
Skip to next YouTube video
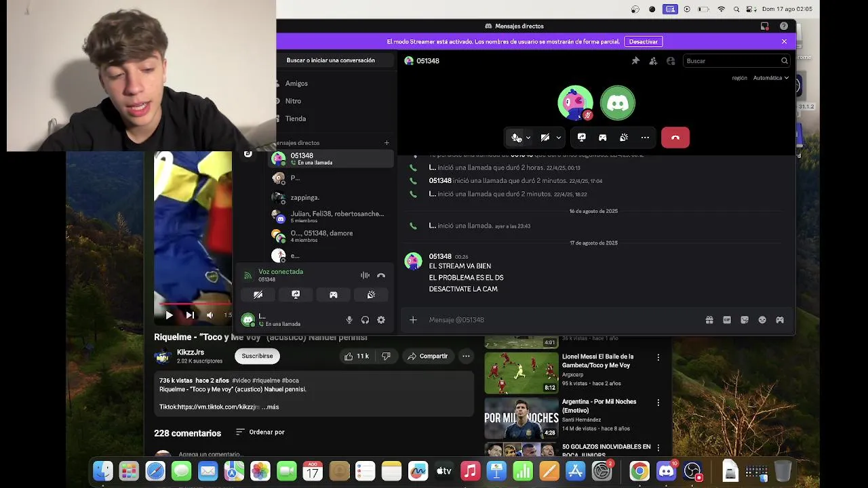pos(190,315)
